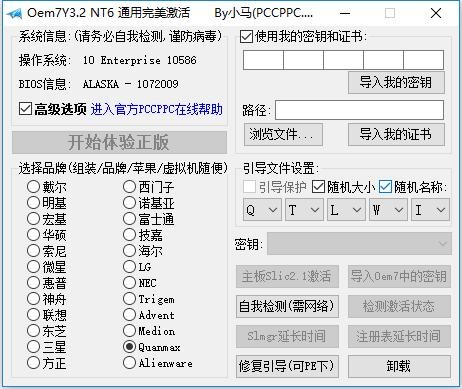Select the LG brand radio button
The image size is (462, 389).
point(129,267)
